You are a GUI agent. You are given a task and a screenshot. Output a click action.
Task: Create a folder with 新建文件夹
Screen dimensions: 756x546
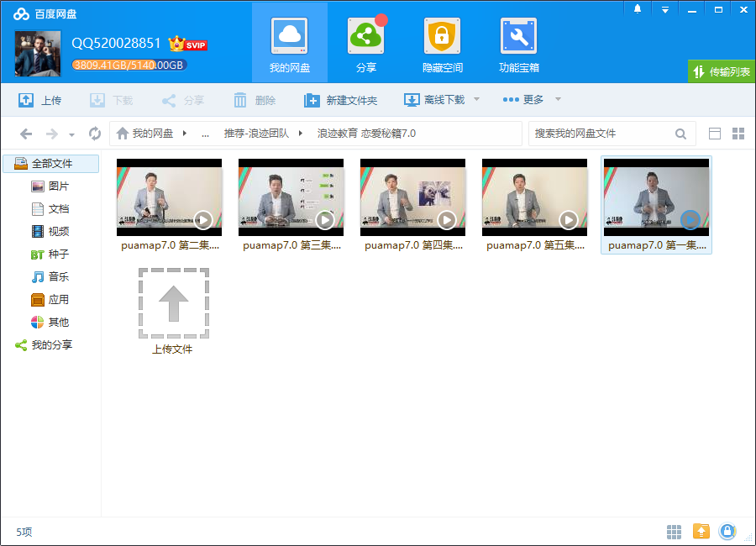tap(340, 100)
